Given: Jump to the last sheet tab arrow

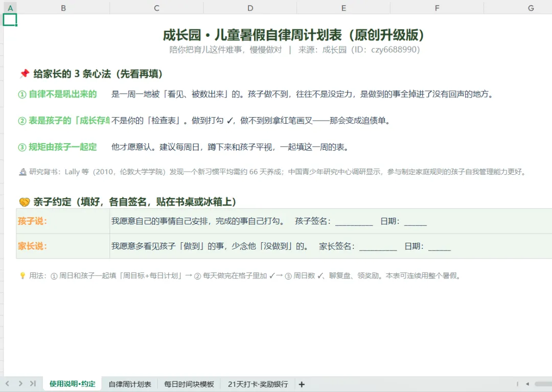Looking at the screenshot, I should coord(33,383).
